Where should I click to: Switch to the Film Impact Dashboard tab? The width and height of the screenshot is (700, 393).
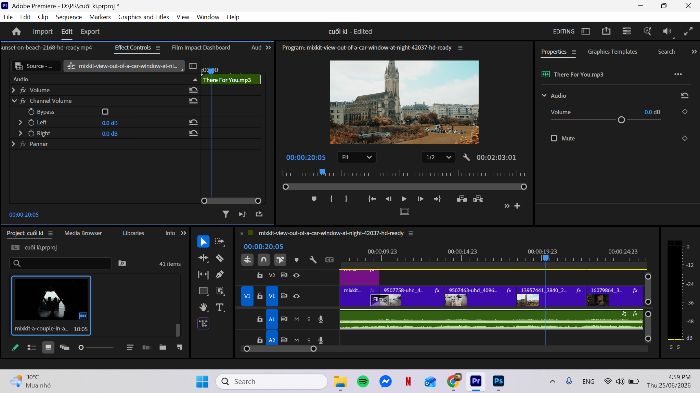click(201, 47)
